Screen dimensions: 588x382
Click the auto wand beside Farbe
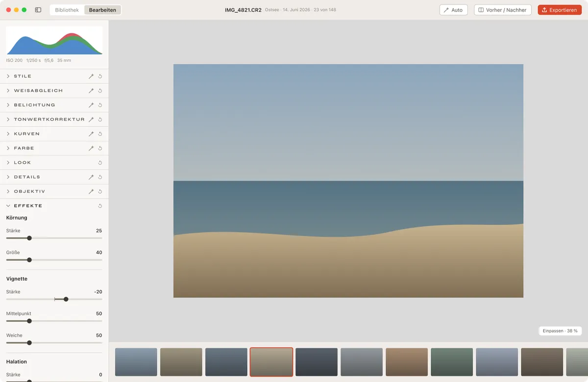[91, 148]
